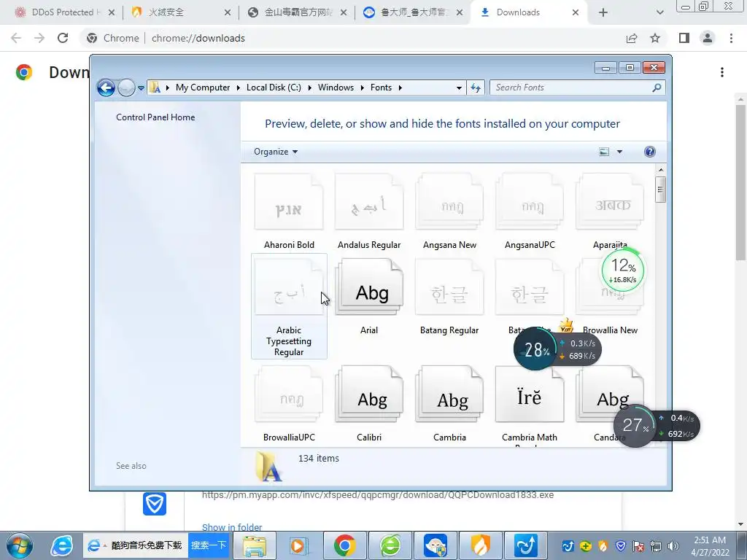Open Fonts window help icon
Screen dimensions: 747x560
pos(650,152)
